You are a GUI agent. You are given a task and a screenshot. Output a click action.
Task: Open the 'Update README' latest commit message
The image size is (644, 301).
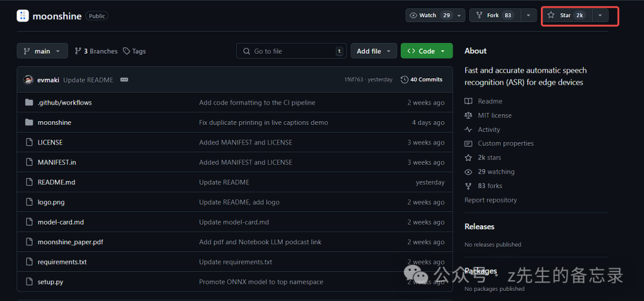point(88,80)
